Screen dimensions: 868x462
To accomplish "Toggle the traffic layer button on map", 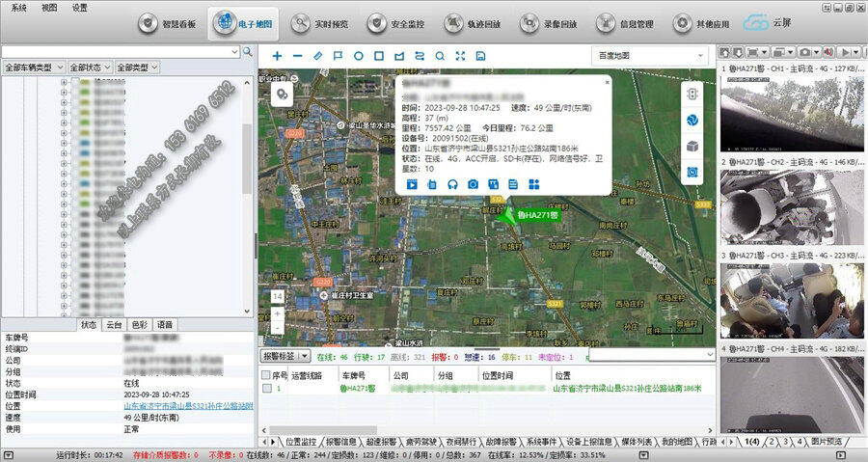I will [692, 94].
